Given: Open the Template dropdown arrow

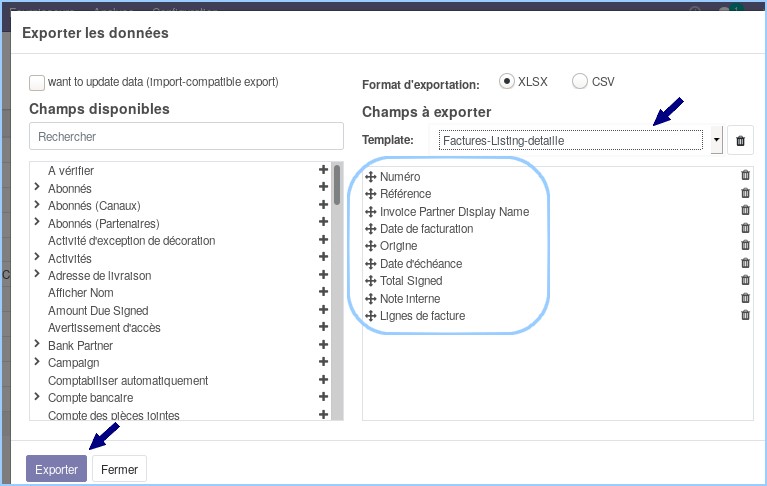Looking at the screenshot, I should point(716,140).
